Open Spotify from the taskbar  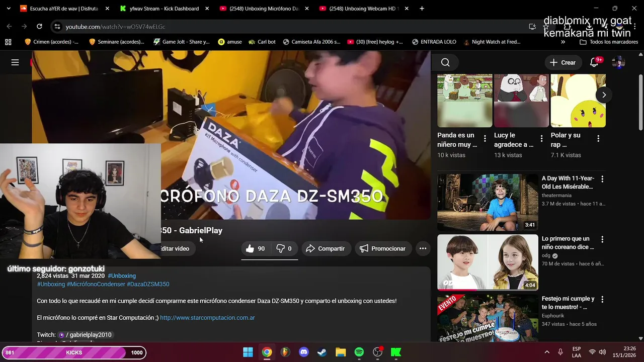click(359, 352)
